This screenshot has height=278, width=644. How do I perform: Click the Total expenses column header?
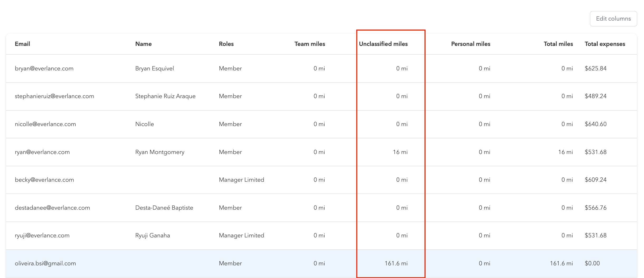coord(605,44)
